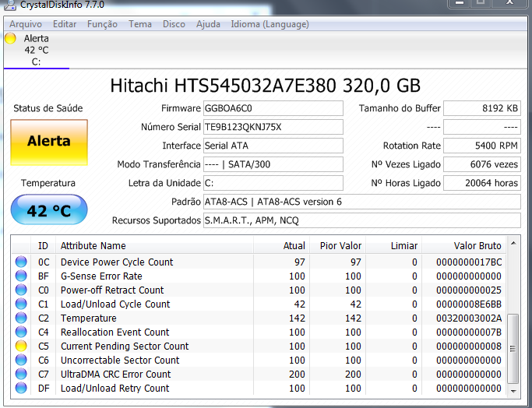This screenshot has height=408, width=532.
Task: Click the blue status icon for Uncorrectable Sector Count
Action: click(x=21, y=360)
